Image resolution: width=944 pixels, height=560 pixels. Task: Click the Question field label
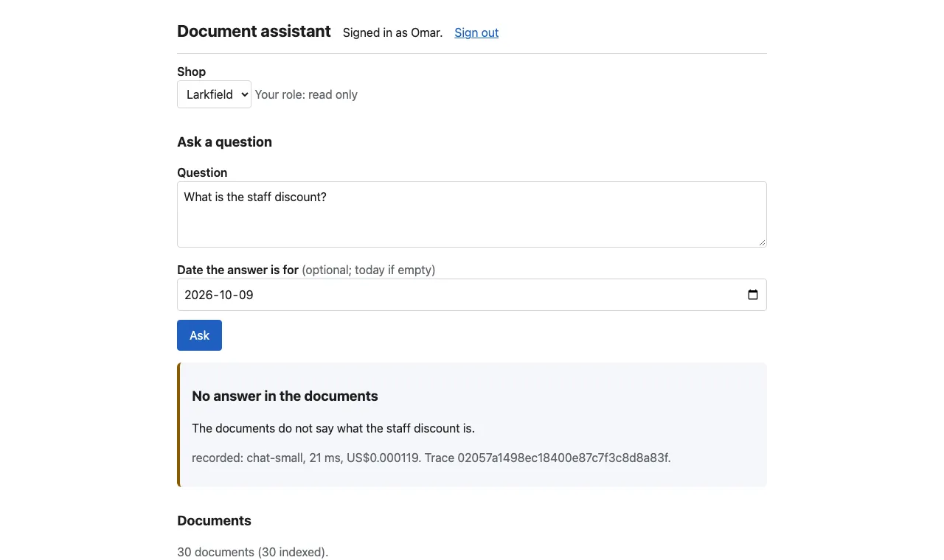(202, 172)
